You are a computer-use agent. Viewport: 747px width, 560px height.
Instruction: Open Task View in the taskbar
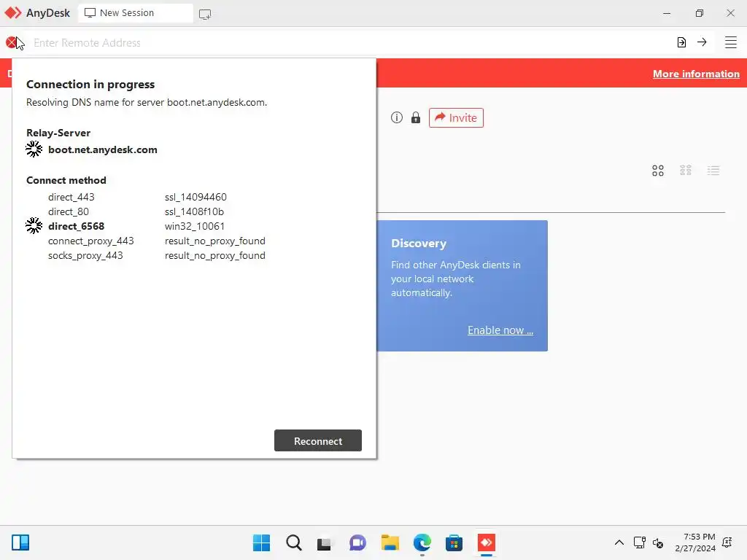pyautogui.click(x=325, y=542)
